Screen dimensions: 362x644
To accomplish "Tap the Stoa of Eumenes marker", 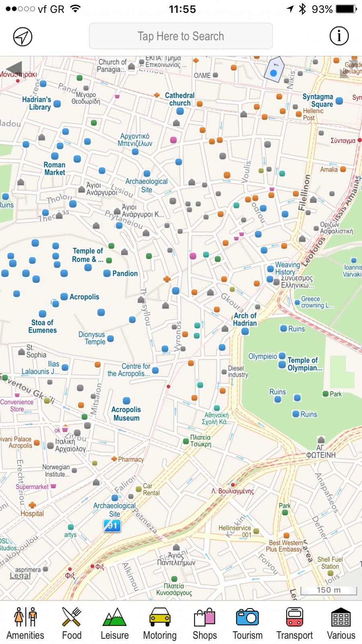I will click(43, 314).
